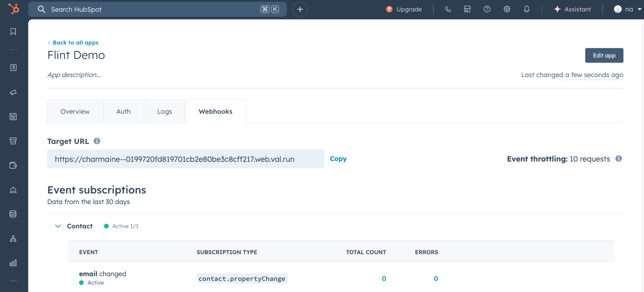The height and width of the screenshot is (292, 644).
Task: Switch to the Auth tab
Action: pos(123,111)
